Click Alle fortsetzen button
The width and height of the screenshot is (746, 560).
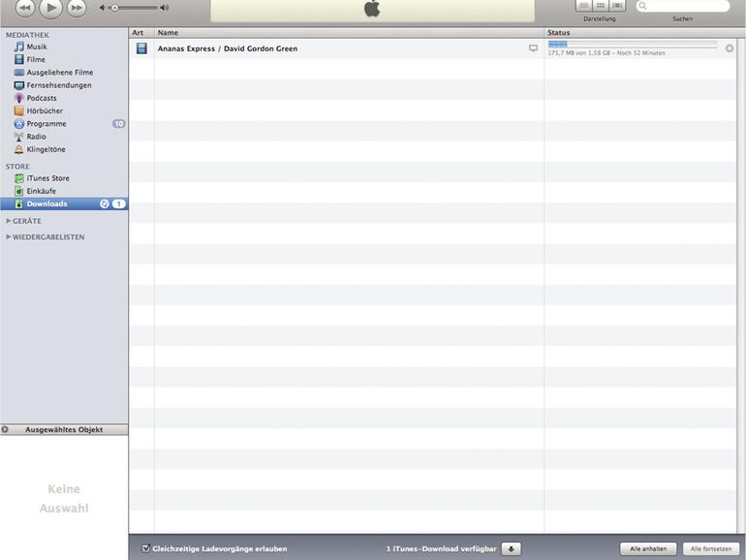click(711, 548)
